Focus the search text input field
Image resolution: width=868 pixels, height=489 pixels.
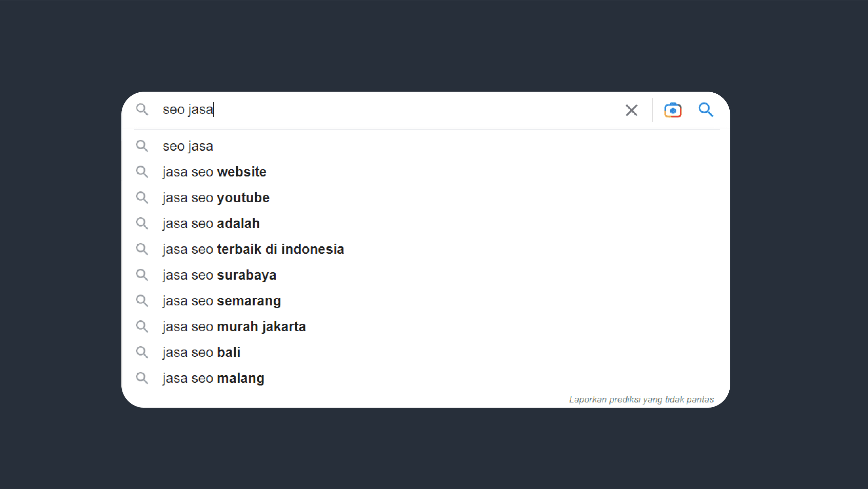[x=373, y=110]
